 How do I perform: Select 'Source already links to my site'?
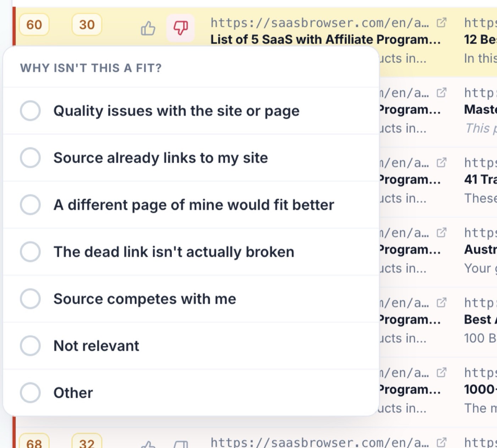(x=191, y=158)
